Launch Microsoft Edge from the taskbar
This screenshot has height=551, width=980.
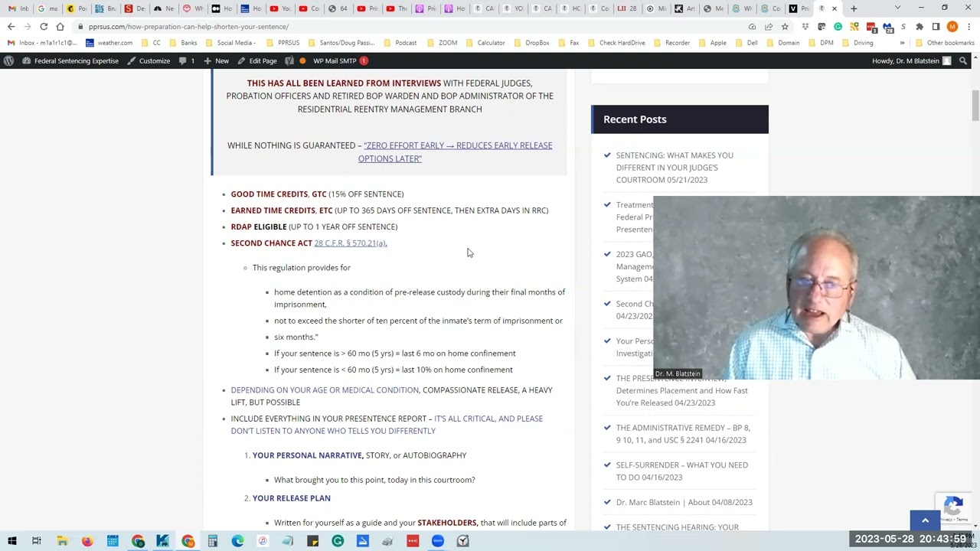tap(237, 541)
